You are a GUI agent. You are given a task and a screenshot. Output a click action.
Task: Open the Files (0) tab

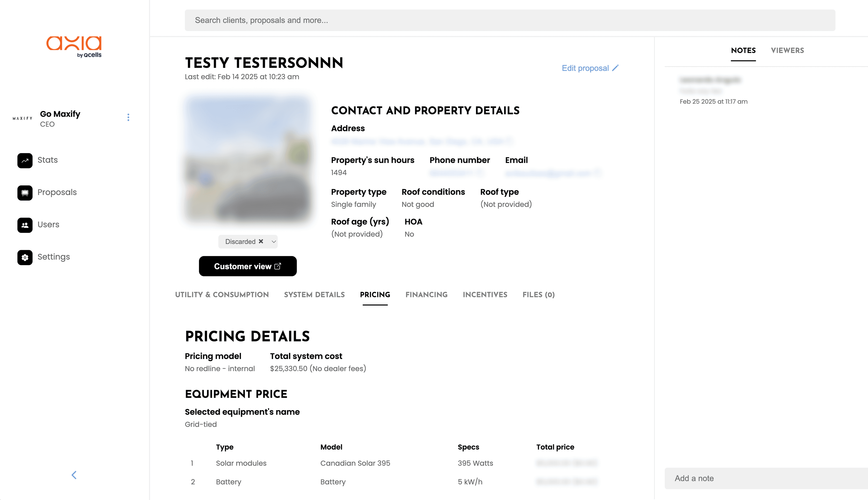[x=538, y=295]
